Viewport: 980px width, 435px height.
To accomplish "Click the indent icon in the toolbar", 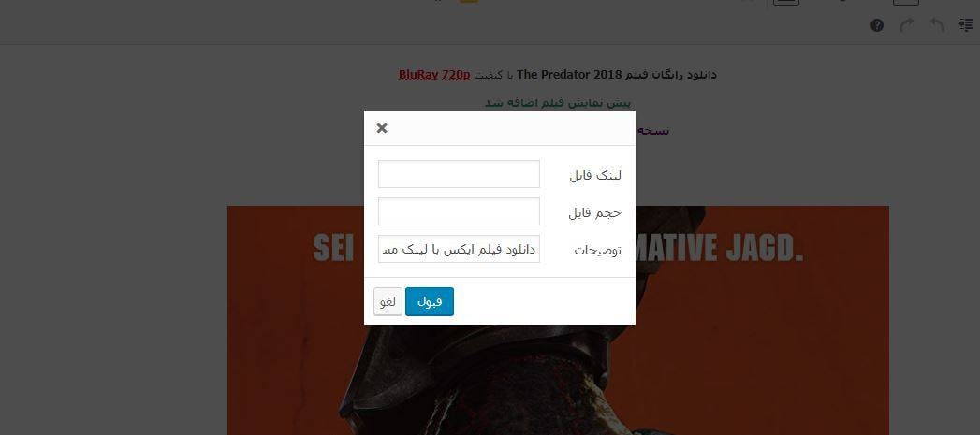I will click(966, 25).
